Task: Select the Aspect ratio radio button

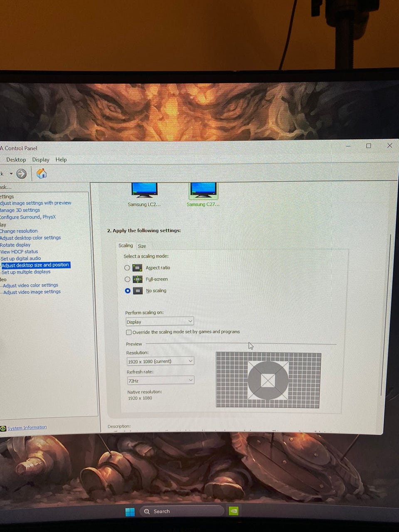Action: pyautogui.click(x=127, y=268)
